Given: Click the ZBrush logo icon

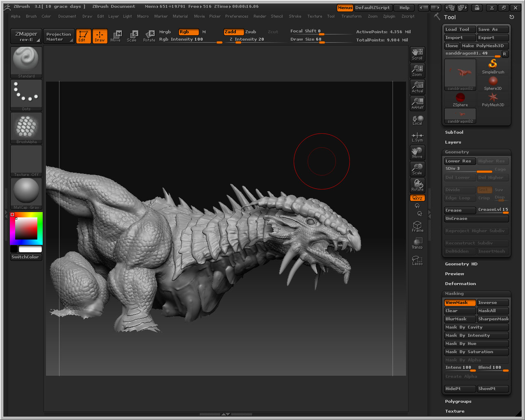Looking at the screenshot, I should (x=7, y=7).
